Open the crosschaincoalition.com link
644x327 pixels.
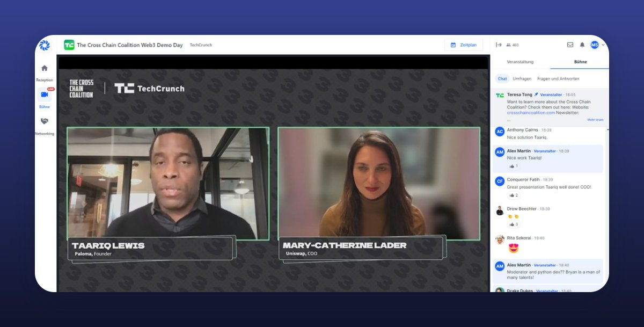pyautogui.click(x=530, y=113)
